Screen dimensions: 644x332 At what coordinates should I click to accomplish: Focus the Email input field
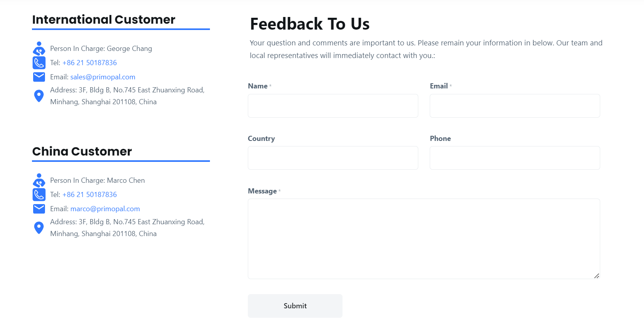click(x=515, y=106)
